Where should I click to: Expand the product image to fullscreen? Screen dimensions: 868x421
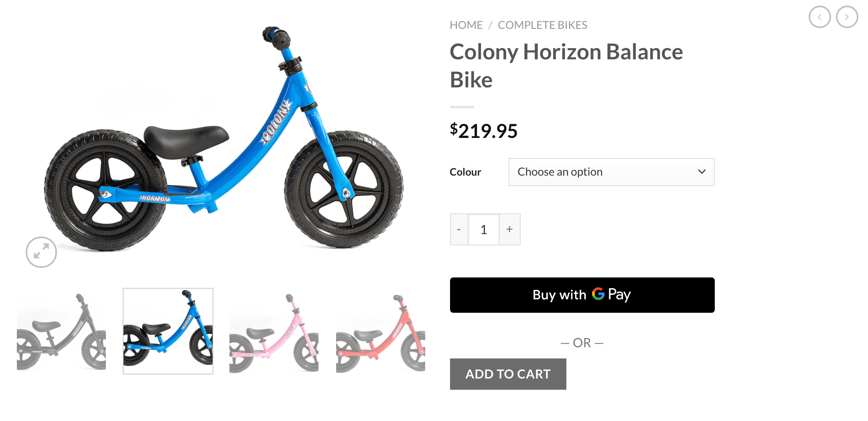[x=41, y=252]
